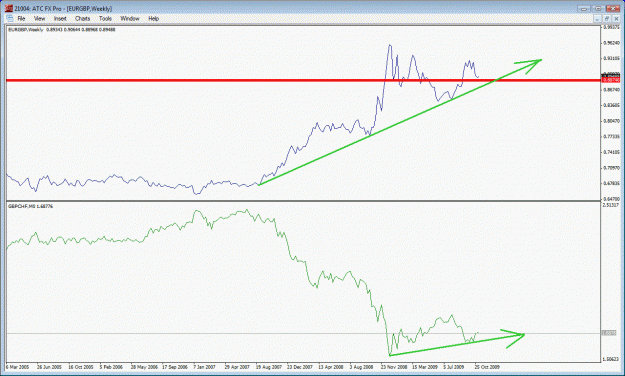The width and height of the screenshot is (625, 376).
Task: Click the 5 Feb 2006 date label
Action: 111,366
